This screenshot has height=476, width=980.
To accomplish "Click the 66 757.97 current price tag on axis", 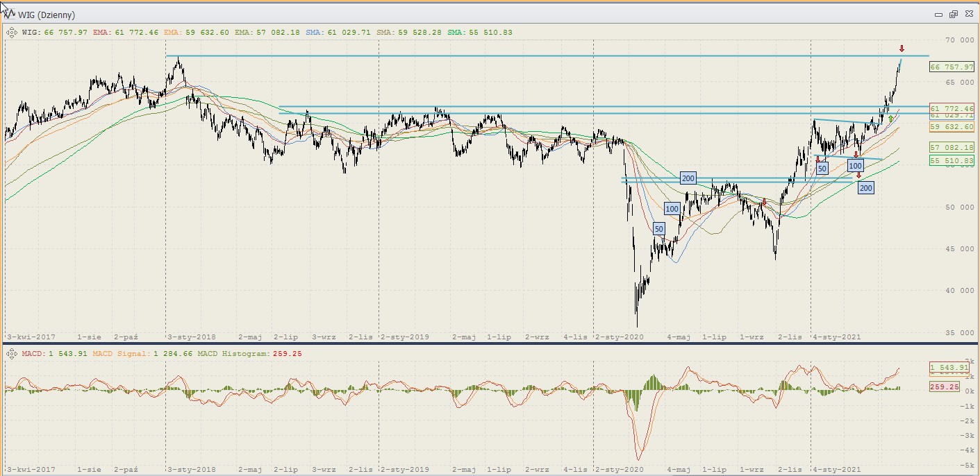I will [x=951, y=67].
